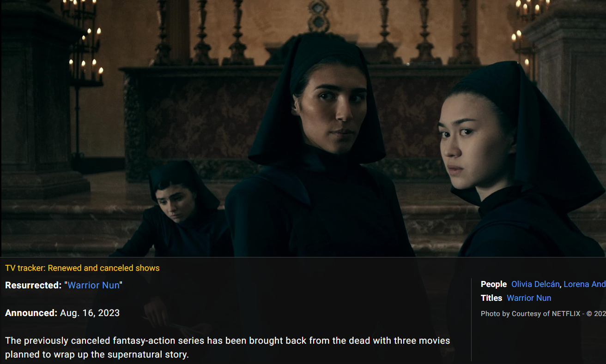606x364 pixels.
Task: Click the vertical divider beside the People section
Action: tap(471, 319)
